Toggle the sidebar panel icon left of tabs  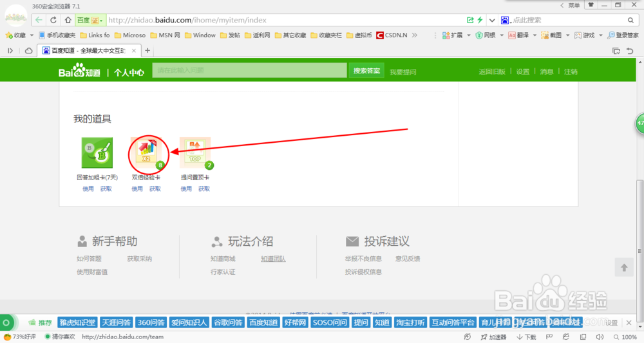tap(10, 50)
